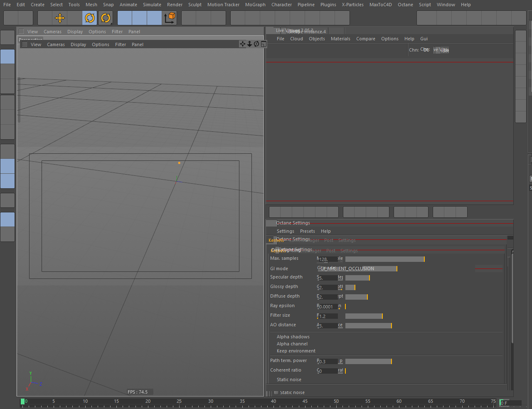Open the Select menu
The height and width of the screenshot is (409, 532).
pos(57,5)
